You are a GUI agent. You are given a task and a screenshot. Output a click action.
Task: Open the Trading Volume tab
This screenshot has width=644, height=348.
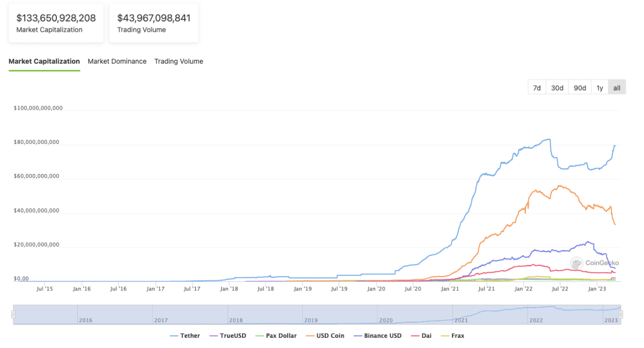tap(179, 61)
